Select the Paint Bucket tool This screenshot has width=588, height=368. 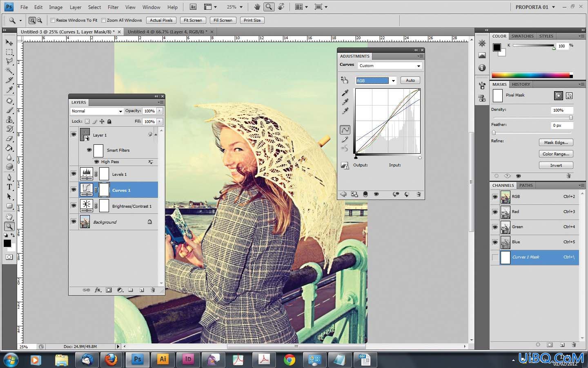pyautogui.click(x=9, y=148)
